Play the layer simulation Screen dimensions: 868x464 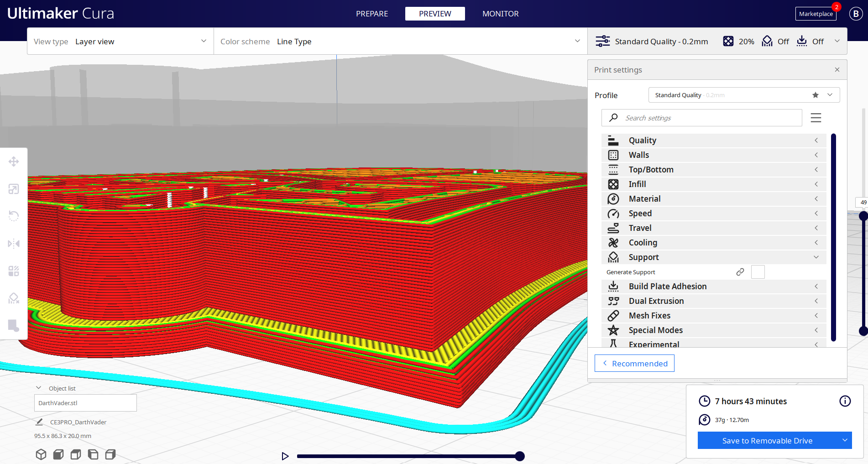285,456
